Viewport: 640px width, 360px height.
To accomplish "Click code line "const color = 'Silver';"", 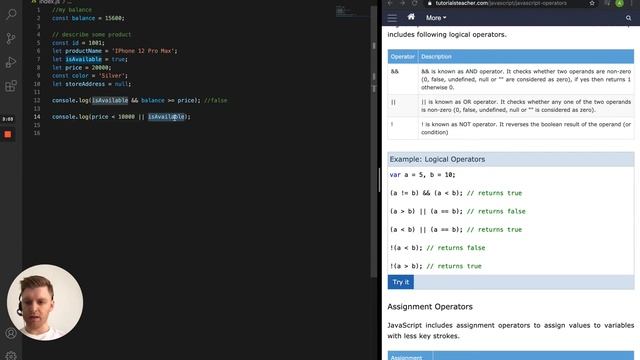I will click(90, 76).
